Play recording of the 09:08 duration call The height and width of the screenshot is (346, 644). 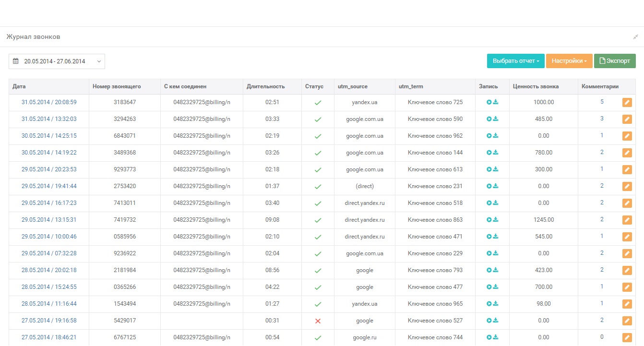(489, 220)
